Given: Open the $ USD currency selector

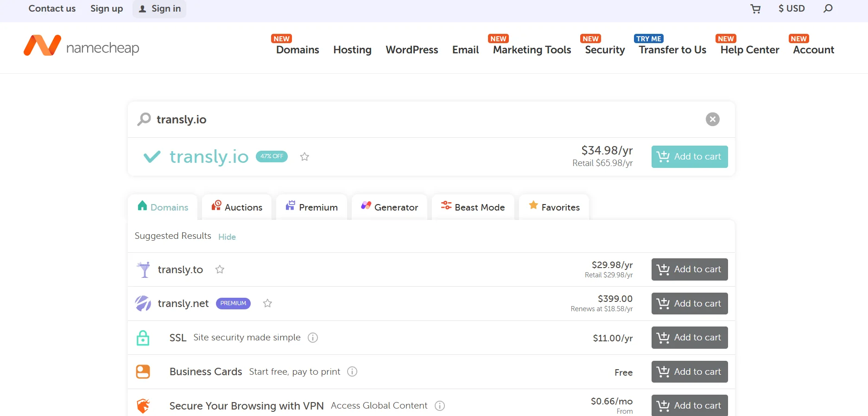Looking at the screenshot, I should pos(792,8).
